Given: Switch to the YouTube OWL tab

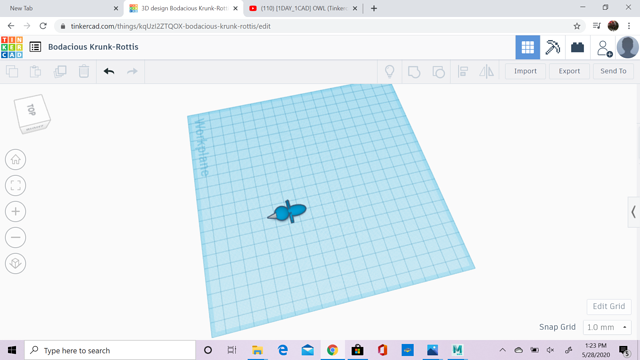Looking at the screenshot, I should (x=303, y=8).
